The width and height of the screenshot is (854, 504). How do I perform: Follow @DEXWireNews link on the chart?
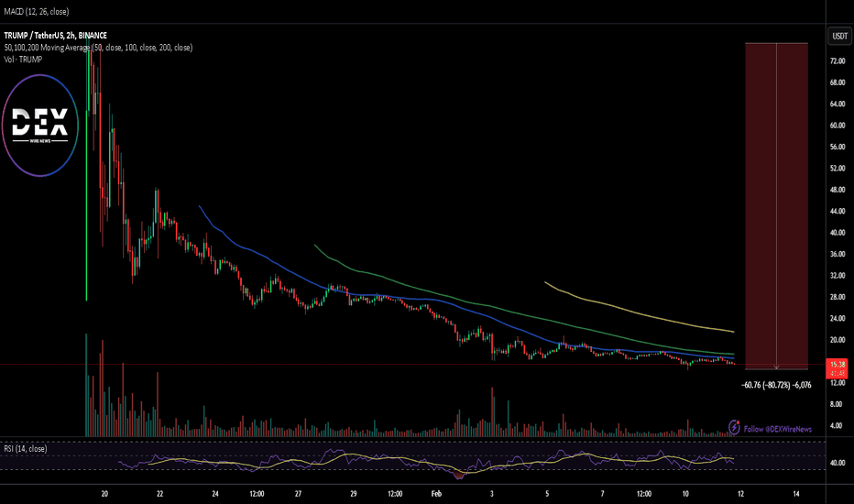point(777,430)
